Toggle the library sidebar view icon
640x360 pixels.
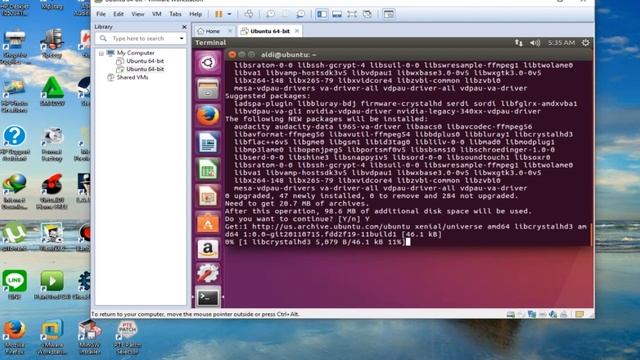[322, 14]
